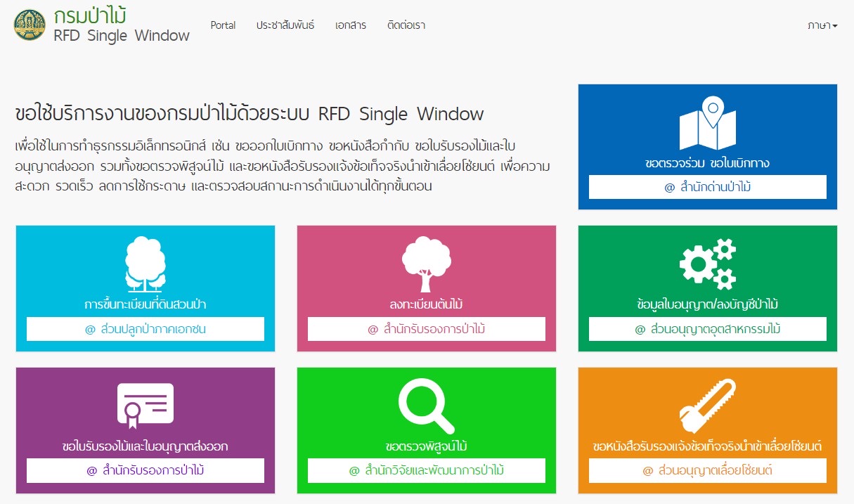Click the magnifying glass icon on green card
The image size is (854, 504).
pyautogui.click(x=426, y=406)
